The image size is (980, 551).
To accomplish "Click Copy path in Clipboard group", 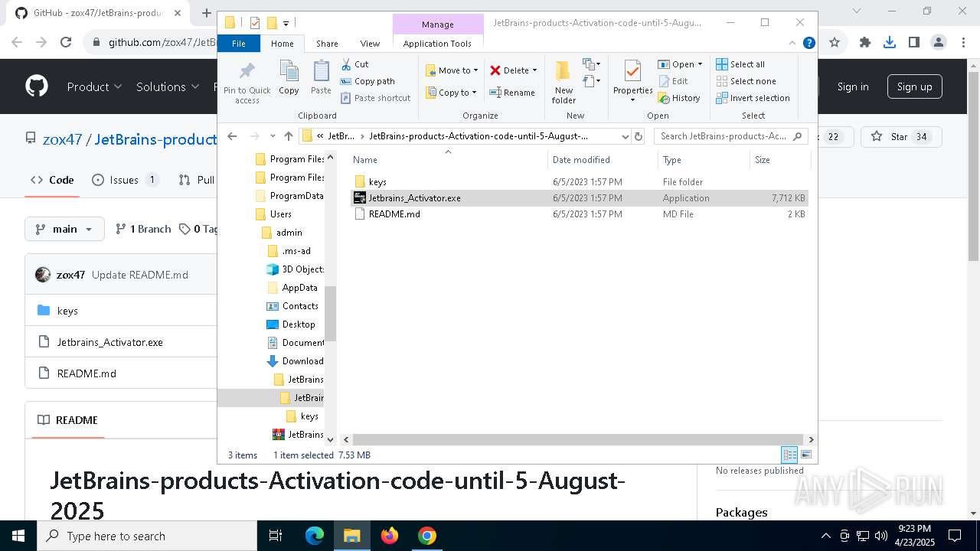I will pyautogui.click(x=367, y=81).
